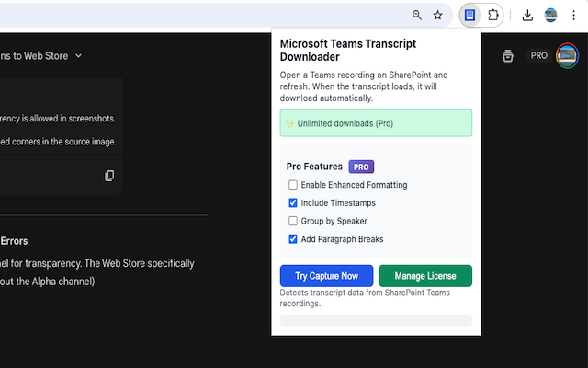Enable Enhanced Formatting checkbox
Screen dimensions: 588x368
coord(293,185)
